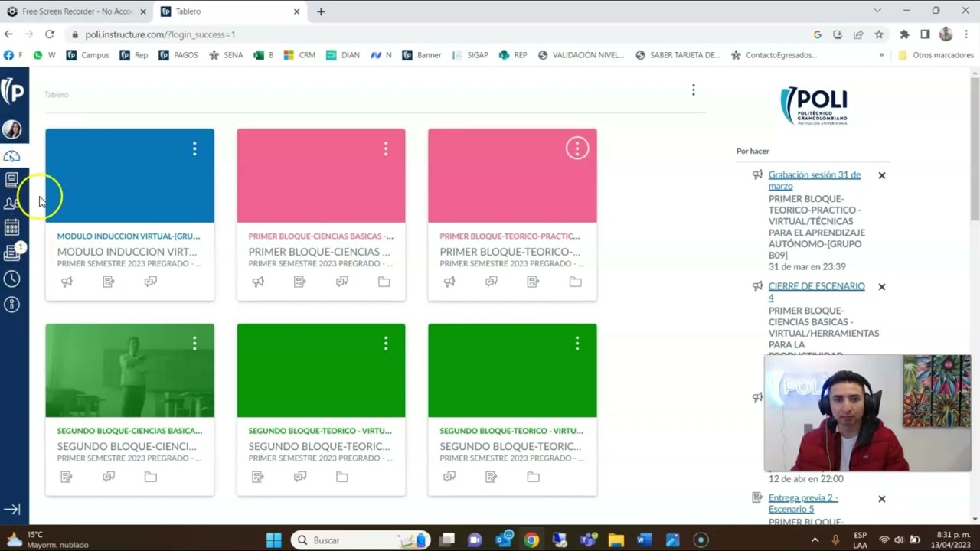Select the Tablero browser tab
The height and width of the screenshot is (551, 980).
(230, 11)
